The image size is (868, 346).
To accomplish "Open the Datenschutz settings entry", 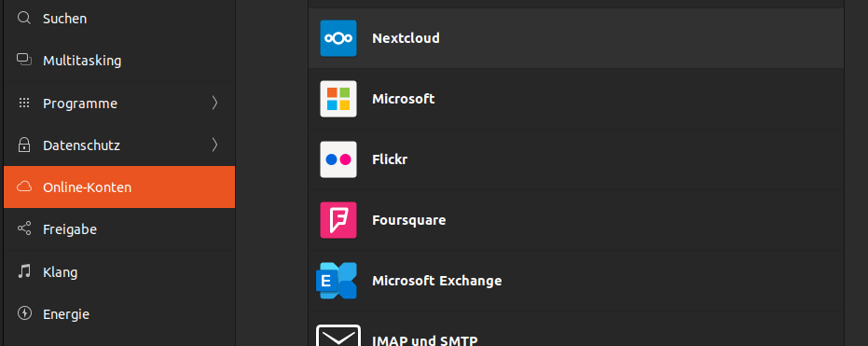I will tap(119, 145).
